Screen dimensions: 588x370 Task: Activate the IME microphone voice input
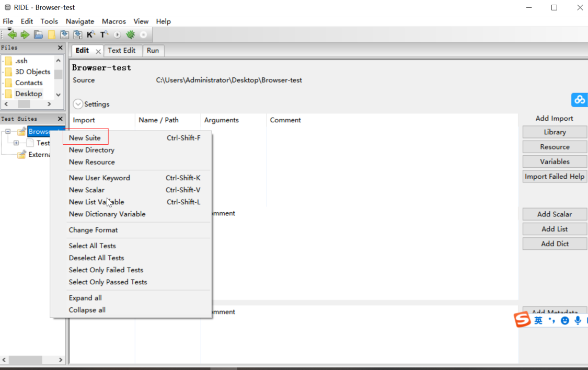578,320
